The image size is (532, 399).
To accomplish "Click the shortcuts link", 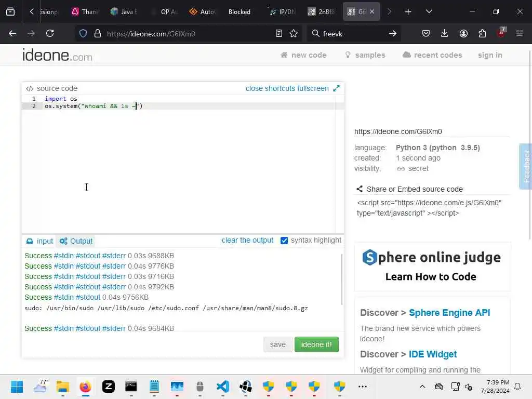I will pos(280,88).
